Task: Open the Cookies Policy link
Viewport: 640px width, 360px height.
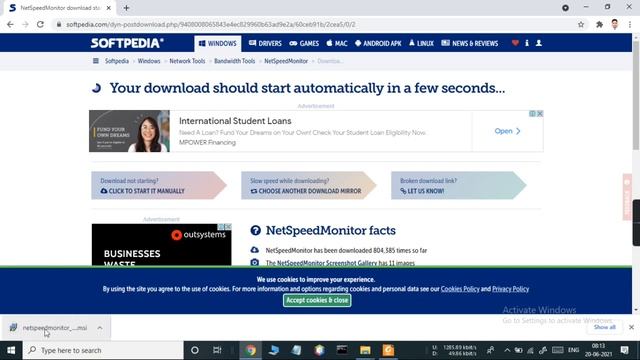Action: (460, 289)
